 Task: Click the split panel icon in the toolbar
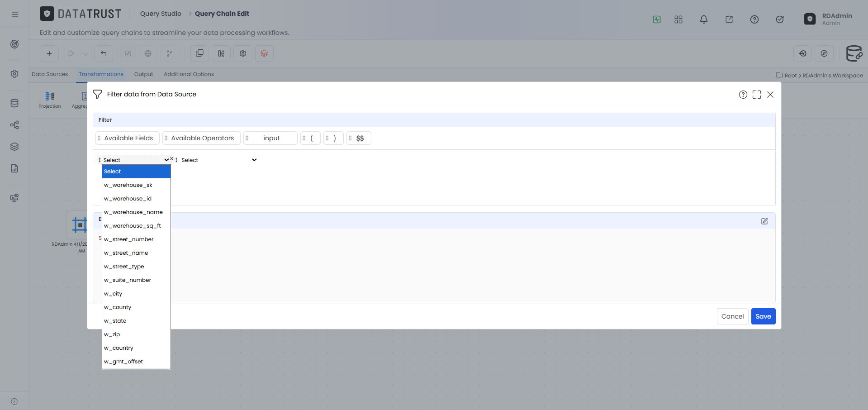tap(221, 53)
